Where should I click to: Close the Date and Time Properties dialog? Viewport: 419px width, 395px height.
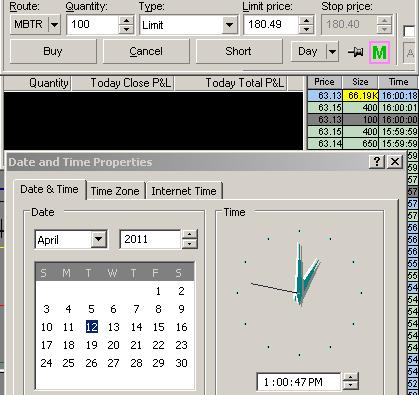coord(395,162)
